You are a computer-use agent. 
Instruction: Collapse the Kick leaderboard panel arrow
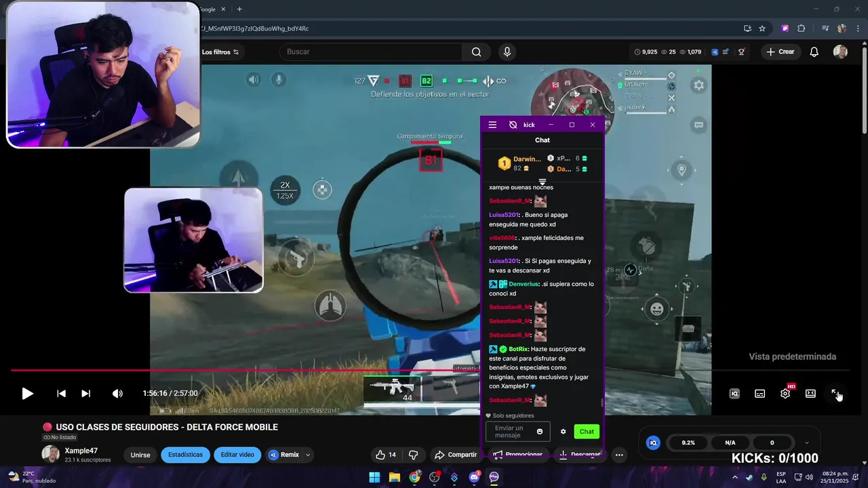tap(542, 182)
